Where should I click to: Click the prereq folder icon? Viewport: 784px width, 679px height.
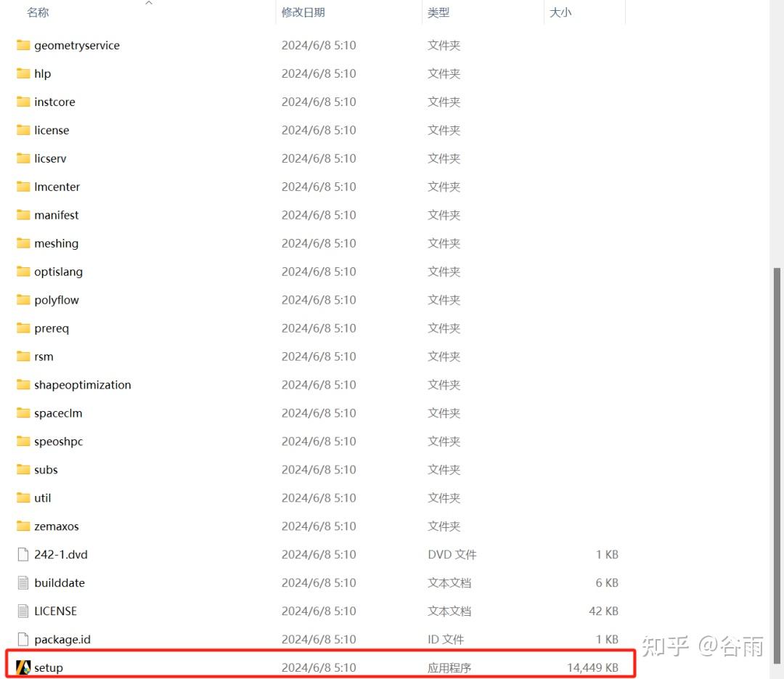click(x=23, y=328)
